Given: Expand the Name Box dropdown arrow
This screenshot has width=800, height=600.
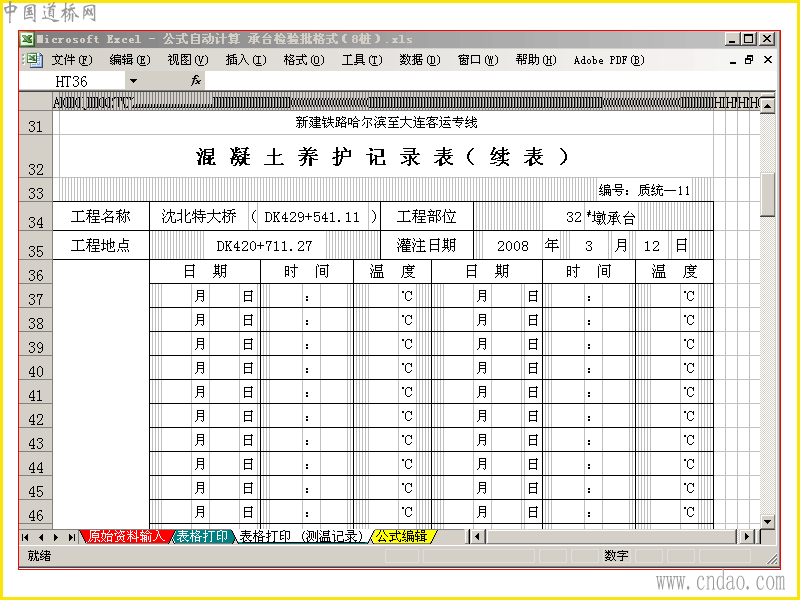Looking at the screenshot, I should (x=133, y=81).
